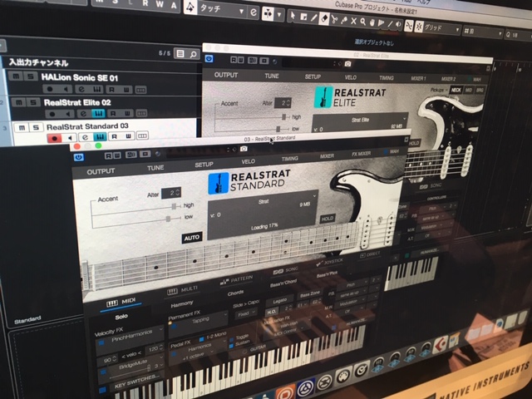The height and width of the screenshot is (399, 532).
Task: Select the Line tool in toolbar
Action: click(390, 24)
